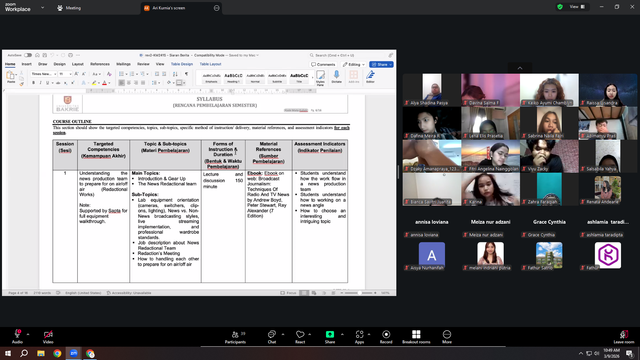
Task: Click the Bold formatting icon
Action: coord(33,83)
